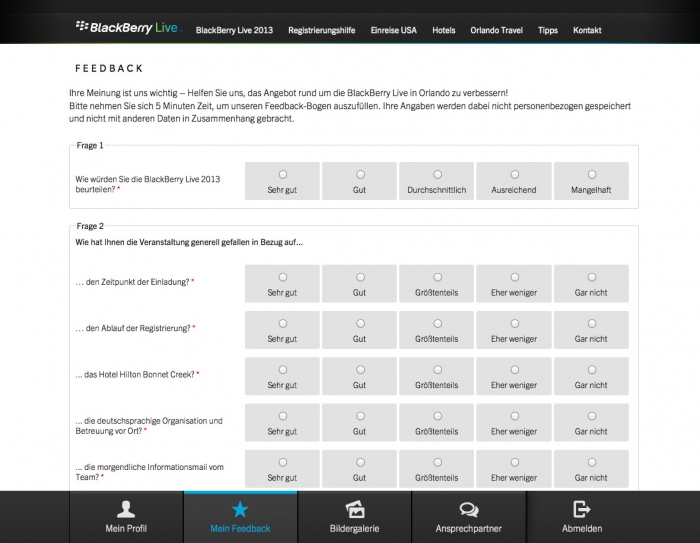Rate deutschsprachige Organisation as Sehr gut
The height and width of the screenshot is (543, 700).
tap(283, 416)
